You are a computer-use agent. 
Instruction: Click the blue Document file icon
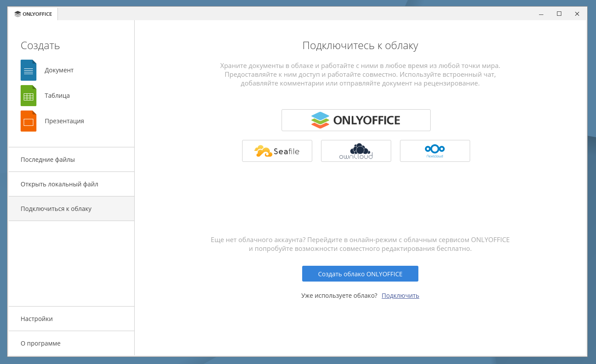click(x=29, y=70)
